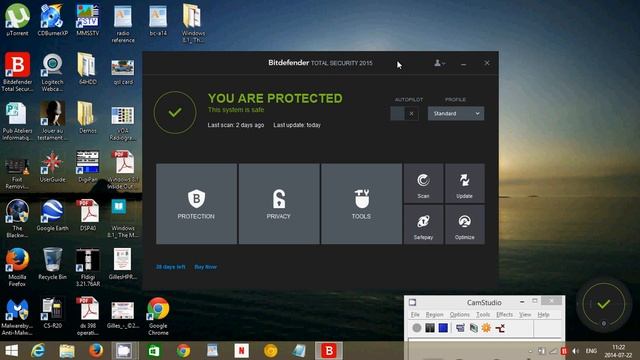Show hidden system tray icons arrow
640x360 pixels.
click(530, 351)
